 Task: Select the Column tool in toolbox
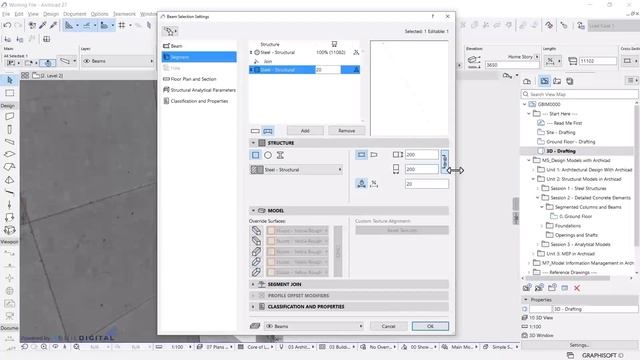point(9,129)
